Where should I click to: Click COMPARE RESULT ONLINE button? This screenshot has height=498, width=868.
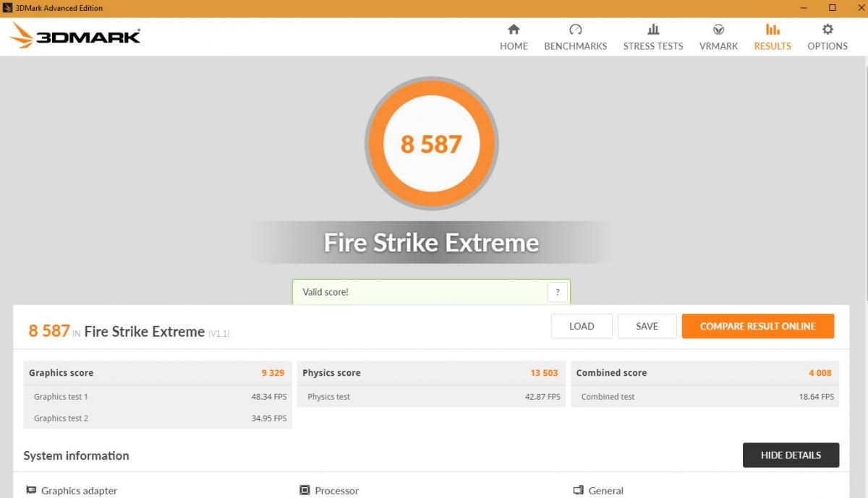pyautogui.click(x=757, y=326)
